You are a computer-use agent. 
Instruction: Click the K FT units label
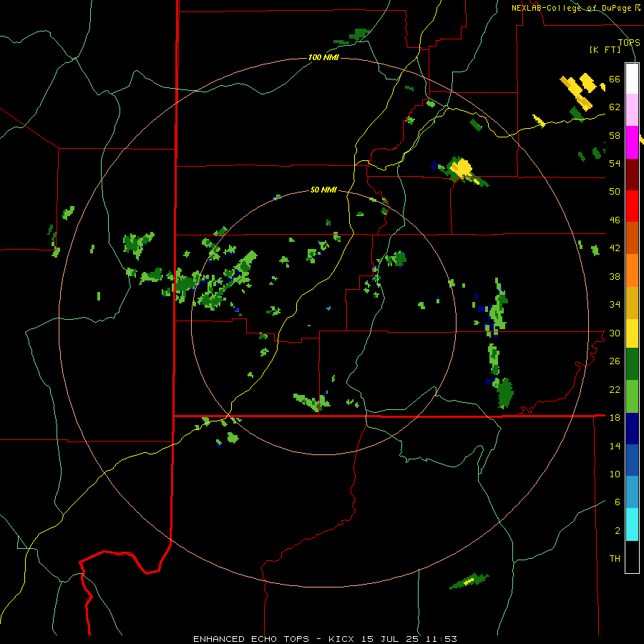click(x=605, y=49)
